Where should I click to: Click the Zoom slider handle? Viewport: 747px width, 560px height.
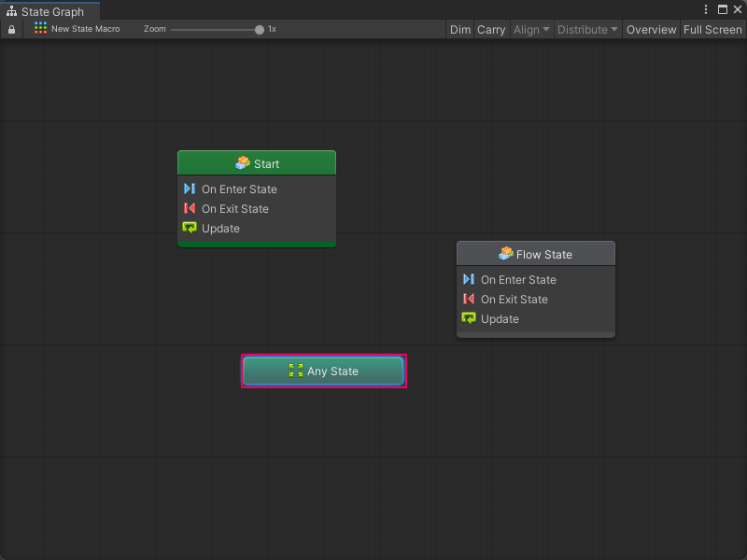260,29
